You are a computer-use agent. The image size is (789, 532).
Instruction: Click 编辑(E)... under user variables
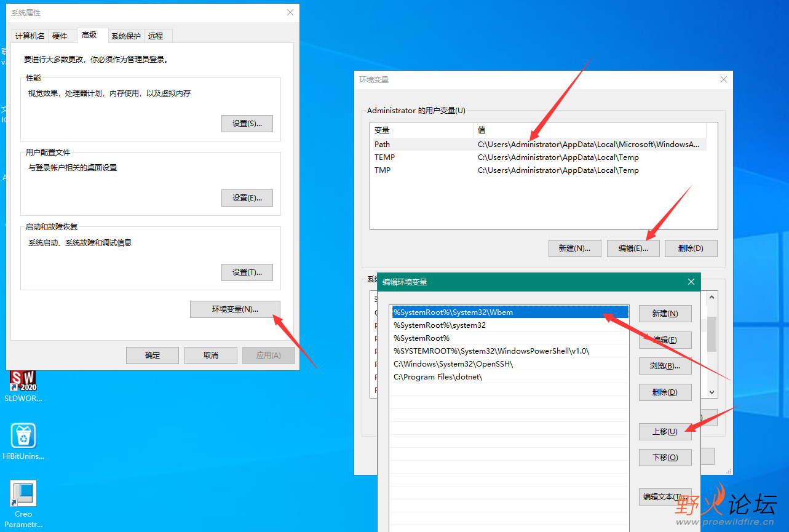pyautogui.click(x=633, y=248)
